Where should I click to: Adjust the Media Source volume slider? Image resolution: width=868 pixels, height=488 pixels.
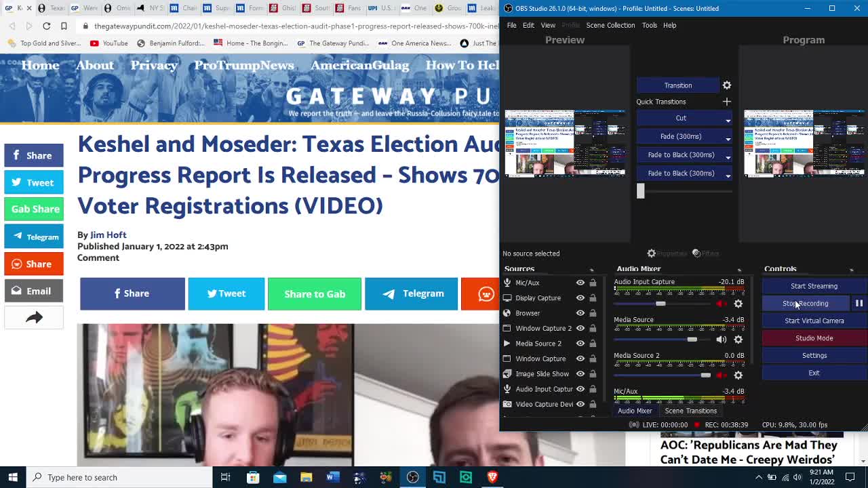click(692, 340)
